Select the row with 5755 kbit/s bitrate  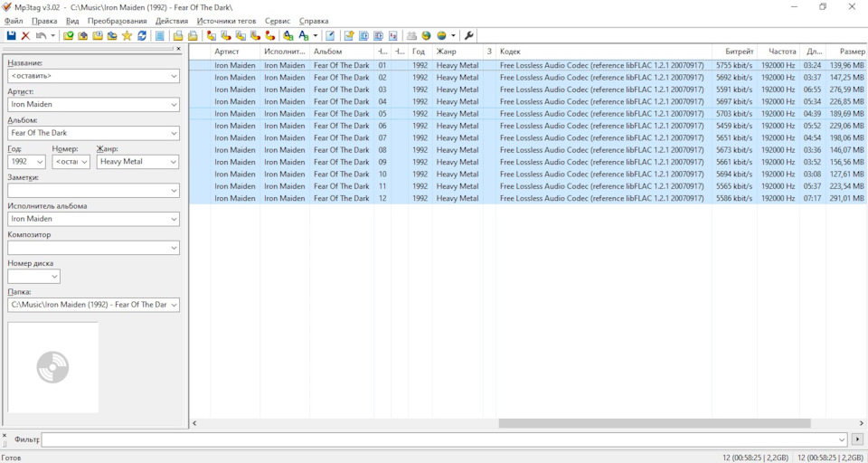(529, 65)
